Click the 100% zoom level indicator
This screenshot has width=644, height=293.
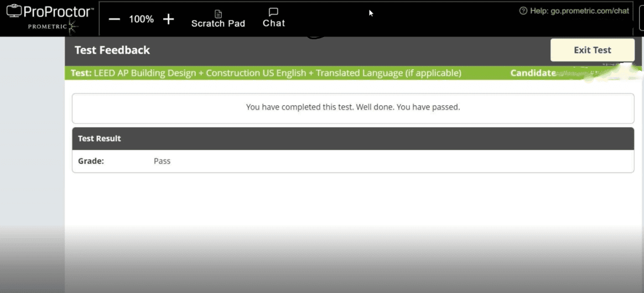click(x=141, y=19)
